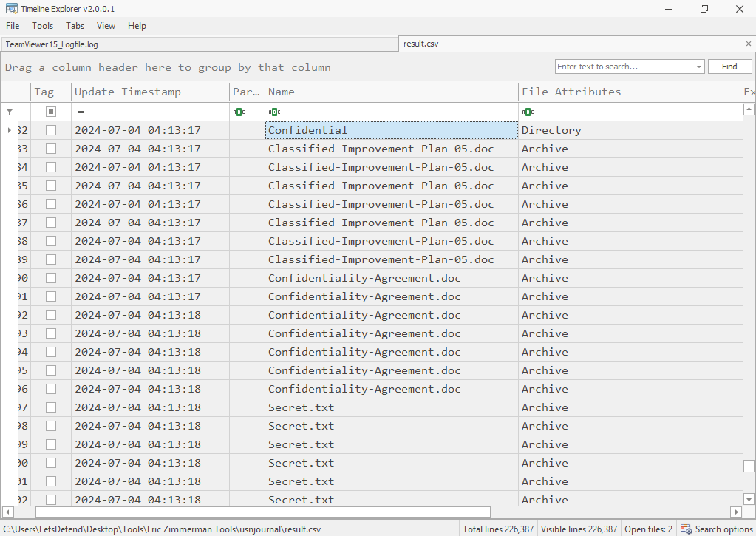Screen dimensions: 756x536
Task: Toggle the Tag filter checkbox in filter row
Action: tap(51, 112)
